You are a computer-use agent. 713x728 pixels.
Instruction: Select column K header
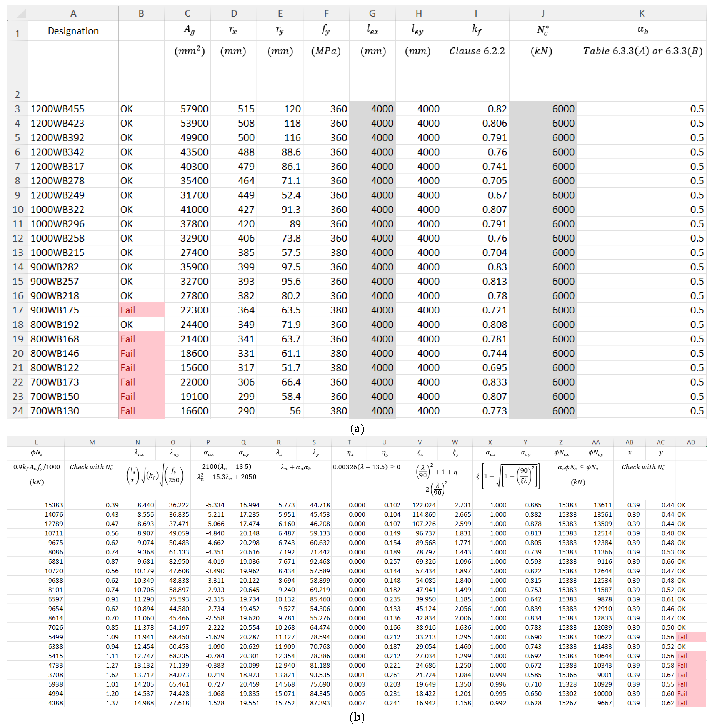[x=642, y=13]
